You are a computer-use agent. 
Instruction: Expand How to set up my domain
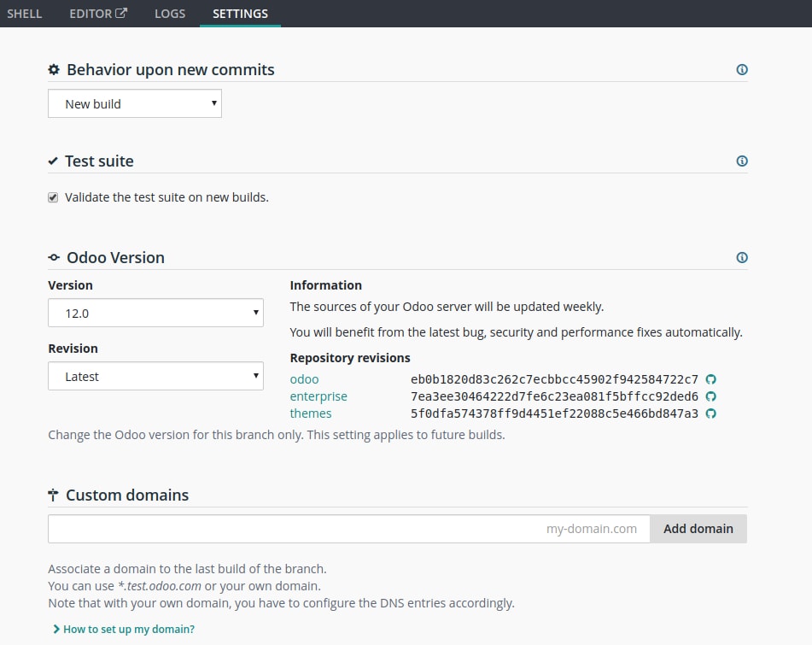124,629
